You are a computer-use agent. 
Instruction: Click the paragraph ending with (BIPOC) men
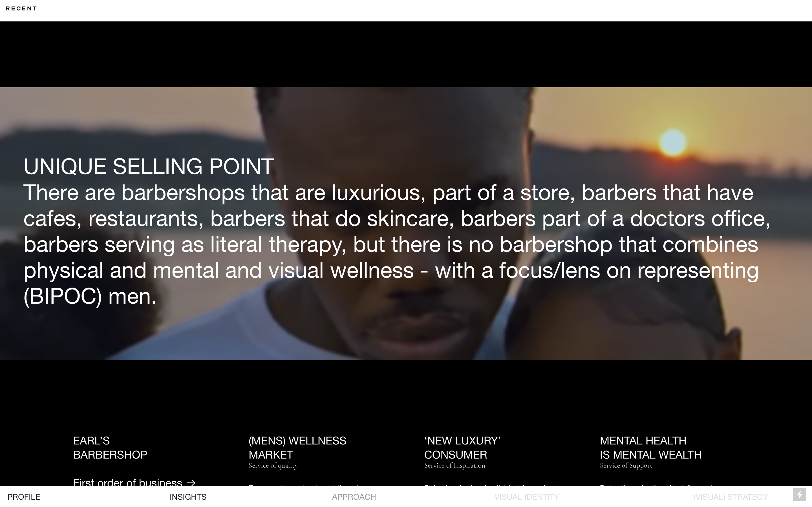click(397, 244)
